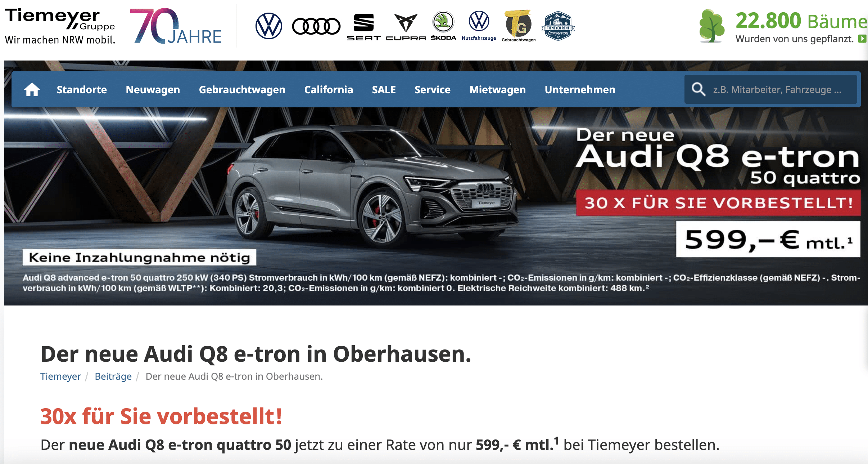868x464 pixels.
Task: Click the home icon in navigation bar
Action: click(32, 89)
